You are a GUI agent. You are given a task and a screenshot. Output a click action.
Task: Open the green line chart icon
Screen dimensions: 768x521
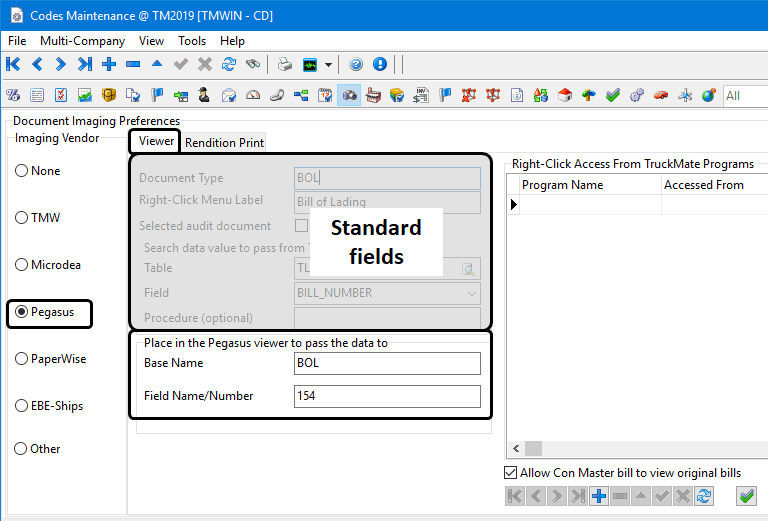tap(85, 95)
